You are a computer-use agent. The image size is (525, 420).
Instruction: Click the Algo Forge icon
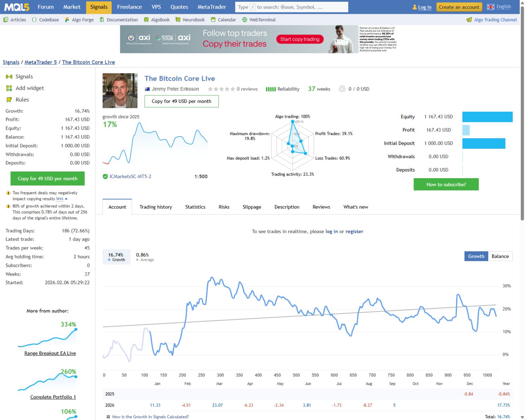(67, 20)
